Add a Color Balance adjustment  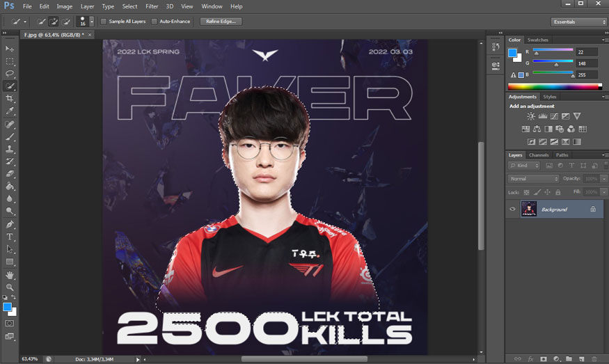(537, 129)
